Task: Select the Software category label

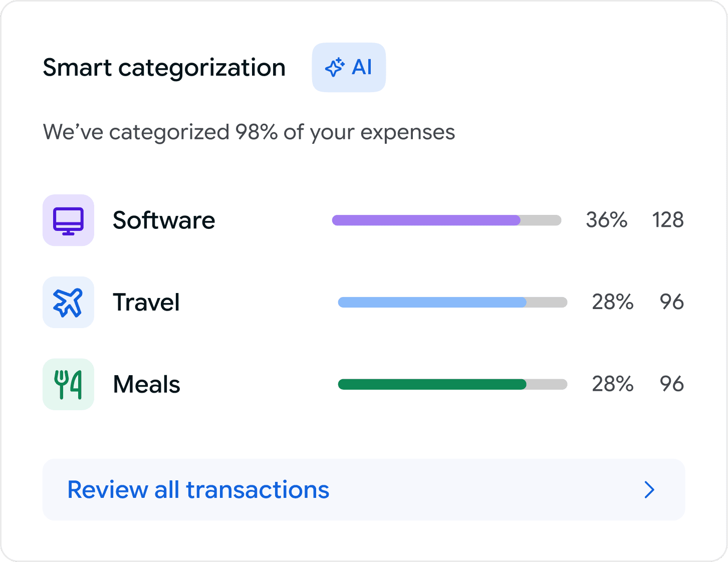Action: point(164,220)
